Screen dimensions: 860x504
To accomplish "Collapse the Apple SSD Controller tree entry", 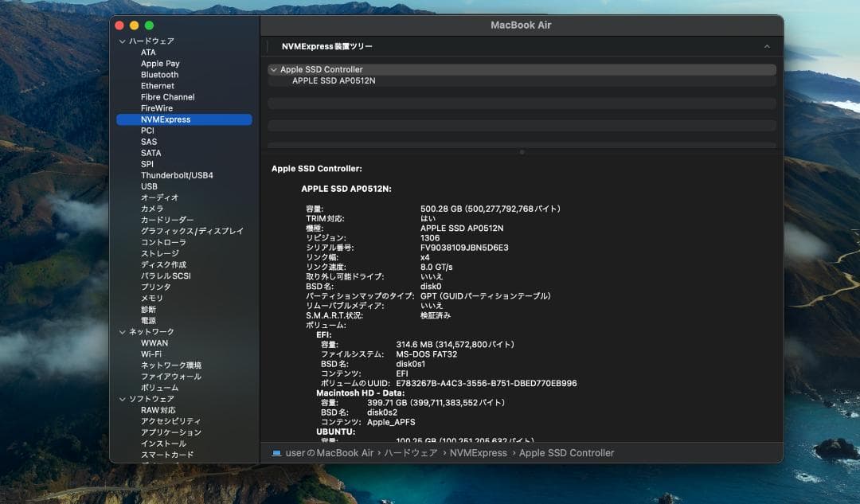I will (274, 69).
